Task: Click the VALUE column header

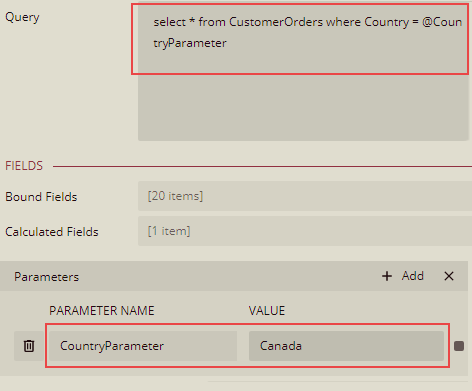Action: point(267,311)
